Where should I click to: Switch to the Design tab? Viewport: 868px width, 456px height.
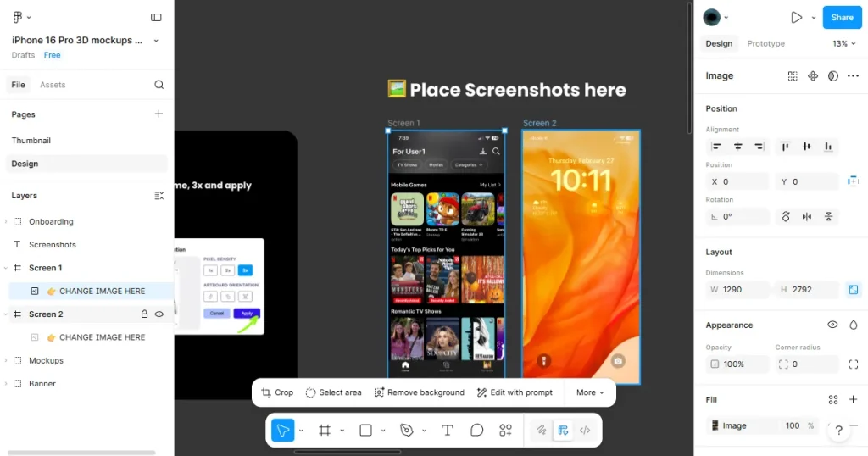coord(719,44)
